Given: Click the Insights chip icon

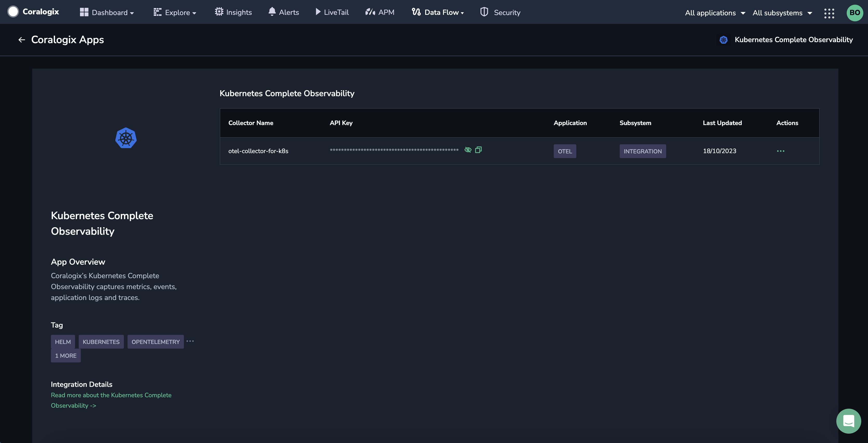Looking at the screenshot, I should pos(219,11).
